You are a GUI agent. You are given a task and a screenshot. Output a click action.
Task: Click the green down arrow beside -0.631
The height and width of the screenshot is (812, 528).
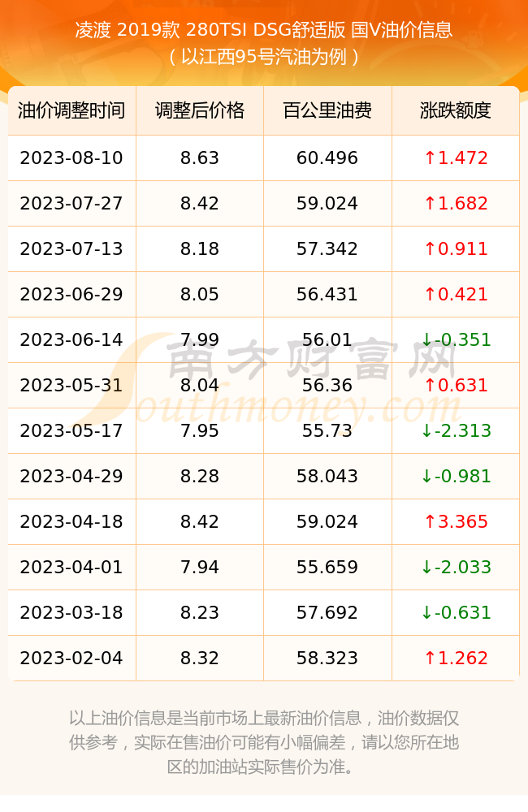(x=426, y=612)
